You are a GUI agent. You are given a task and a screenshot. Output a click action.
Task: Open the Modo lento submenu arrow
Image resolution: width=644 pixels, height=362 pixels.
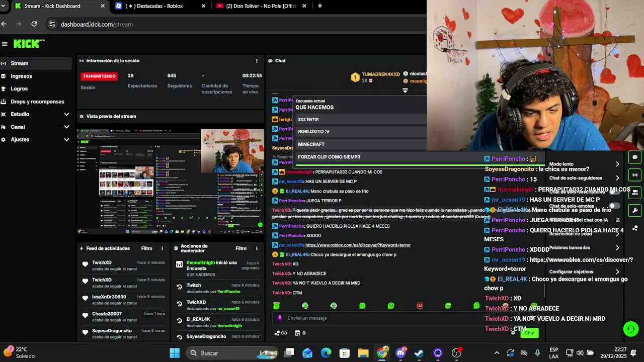[x=617, y=164]
